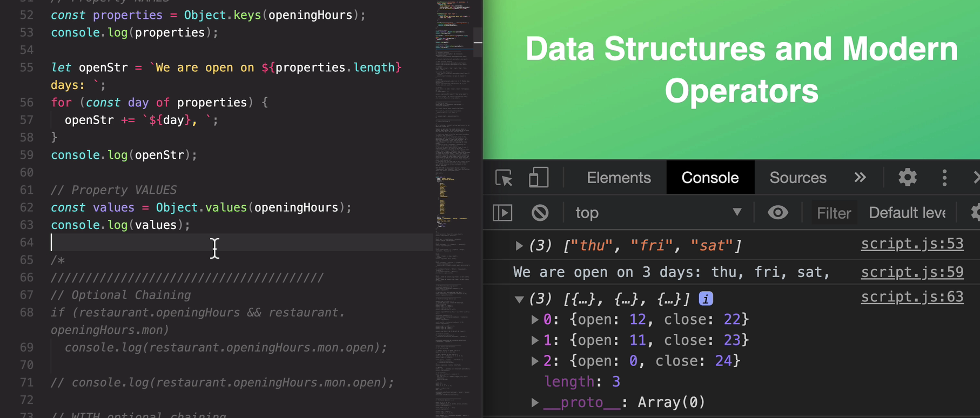
Task: Expand array item 1 with open 11
Action: (x=534, y=340)
